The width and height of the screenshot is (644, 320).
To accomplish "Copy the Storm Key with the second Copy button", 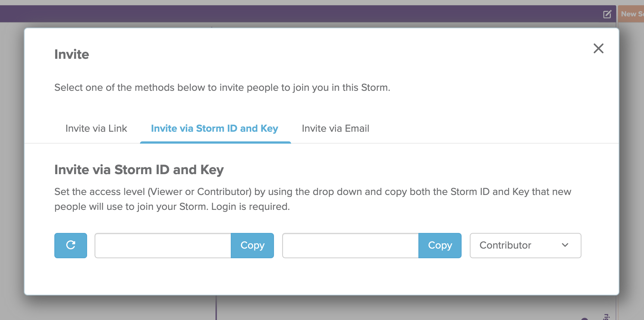I will (440, 246).
